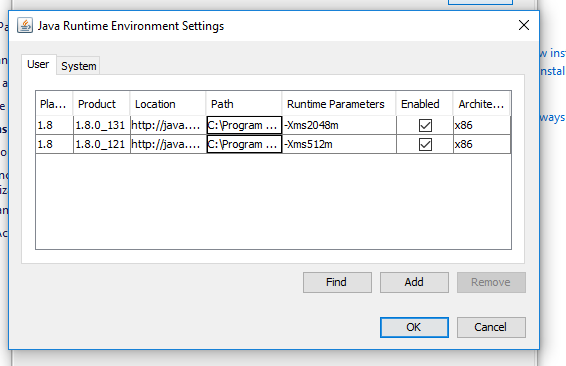566x366 pixels.
Task: Select the Platform column header
Action: click(x=54, y=104)
